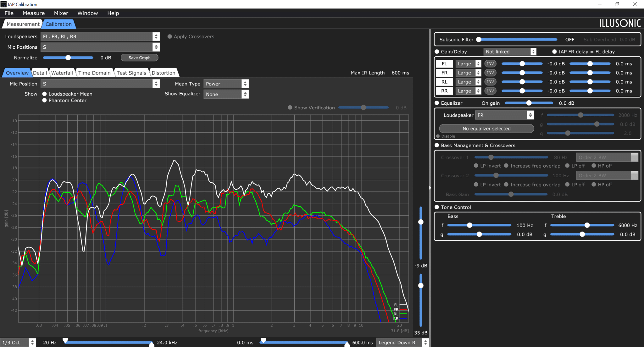Open Crossover 2 Order 2 BW dropdown
Screen dimensions: 644x347
tap(607, 176)
